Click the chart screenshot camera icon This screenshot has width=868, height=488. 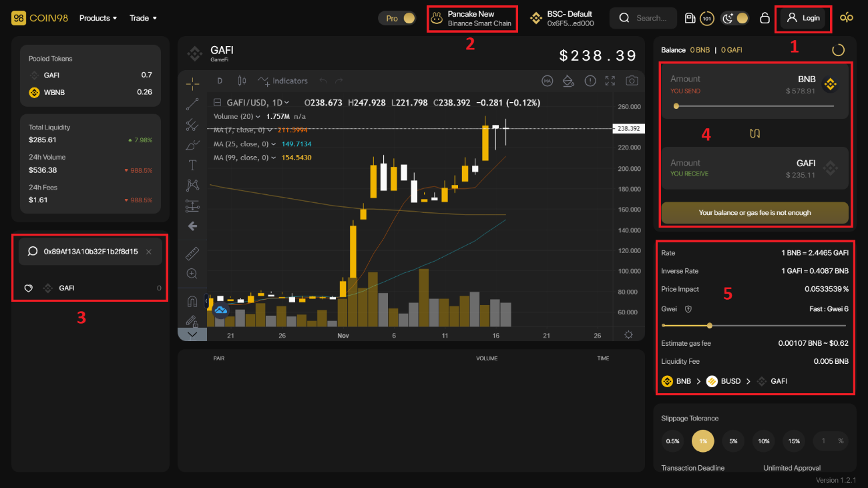coord(632,81)
